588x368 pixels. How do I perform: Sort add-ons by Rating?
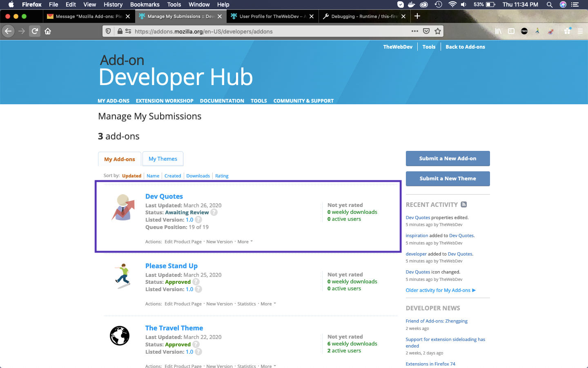click(x=222, y=176)
